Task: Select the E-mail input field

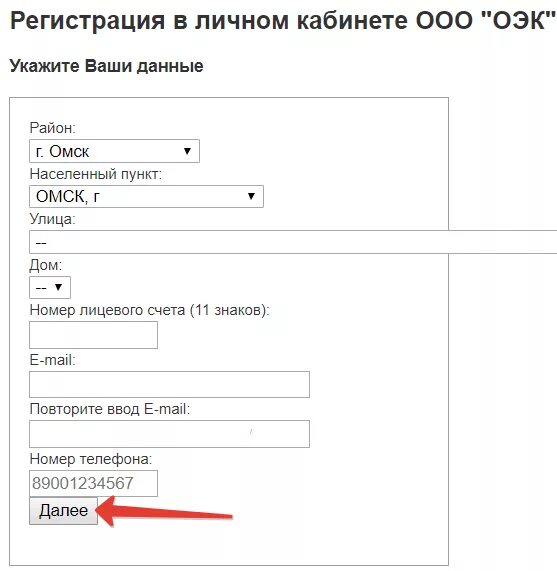Action: pyautogui.click(x=170, y=385)
